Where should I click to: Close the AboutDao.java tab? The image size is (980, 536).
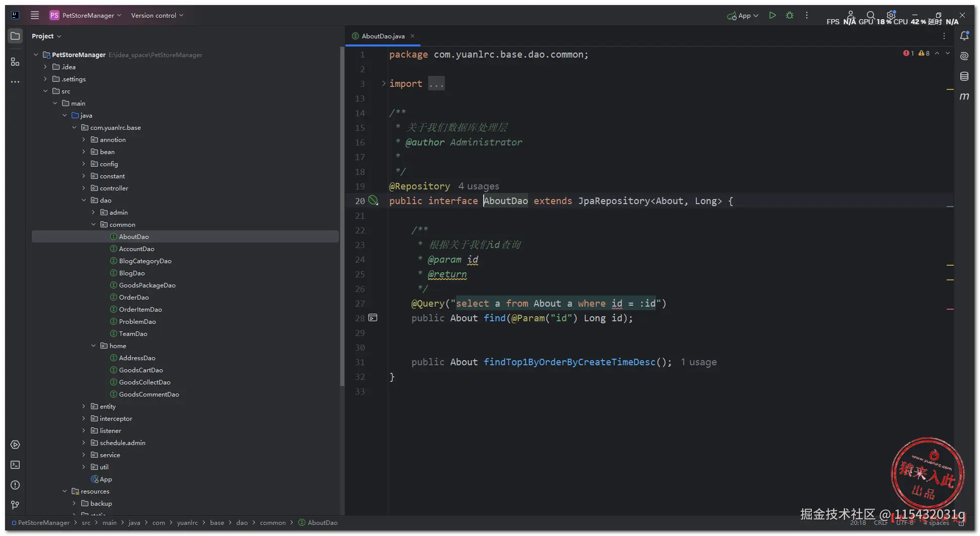coord(412,36)
